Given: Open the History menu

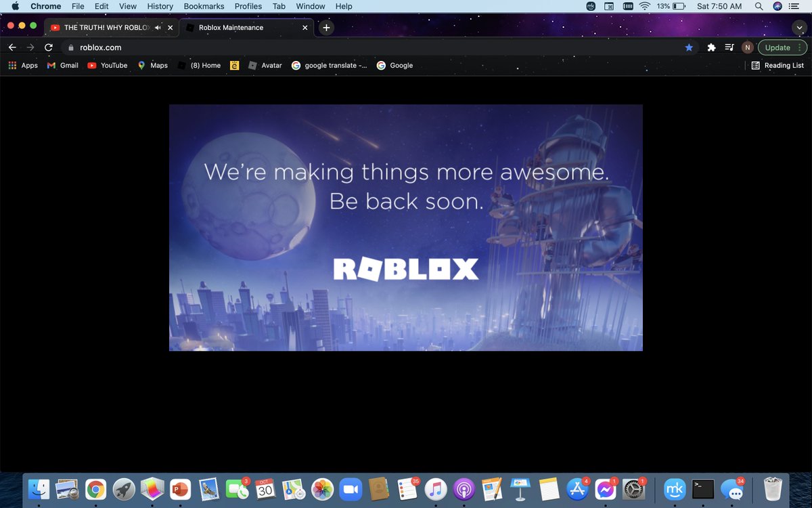Looking at the screenshot, I should [x=160, y=6].
